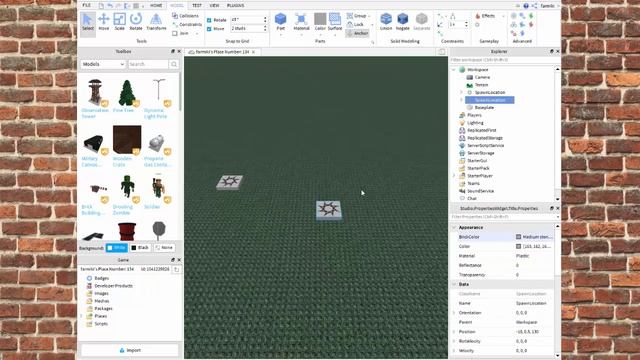Switch to the MODEL ribbon tab
The width and height of the screenshot is (640, 360).
tap(177, 6)
